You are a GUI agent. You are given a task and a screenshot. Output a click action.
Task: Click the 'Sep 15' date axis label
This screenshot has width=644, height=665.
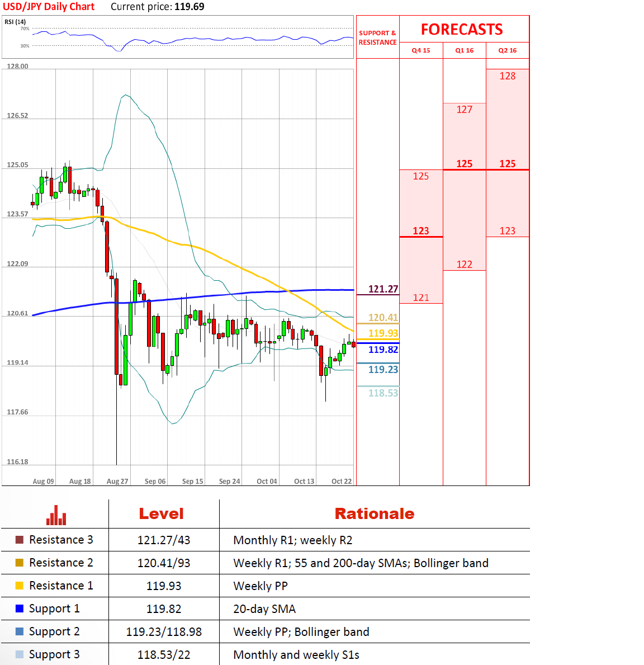pyautogui.click(x=192, y=482)
